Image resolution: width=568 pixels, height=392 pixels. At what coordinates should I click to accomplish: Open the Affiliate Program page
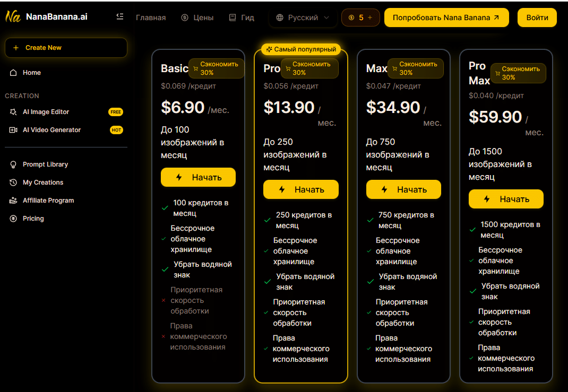tap(48, 201)
